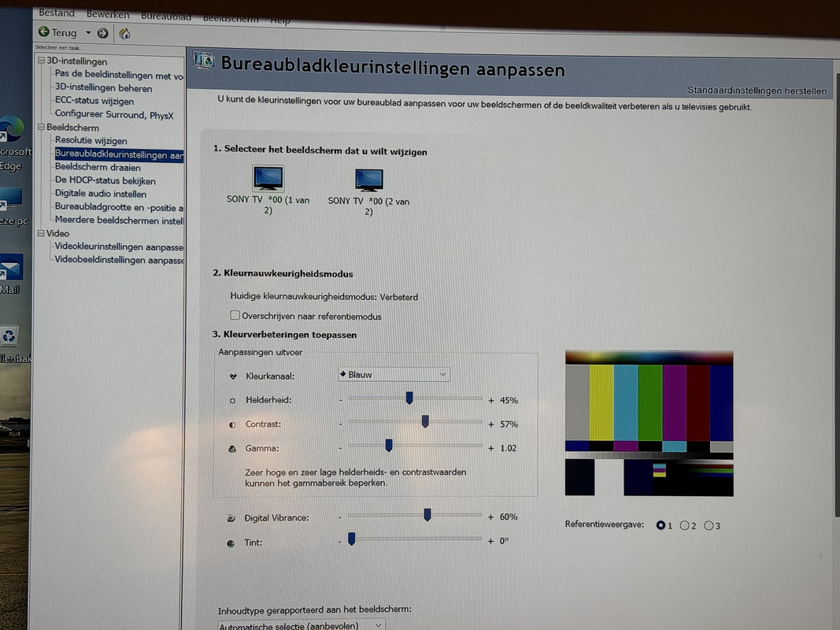The height and width of the screenshot is (630, 840).
Task: Open Pas de beeldinstellingen met voorbeeld page
Action: (x=119, y=75)
